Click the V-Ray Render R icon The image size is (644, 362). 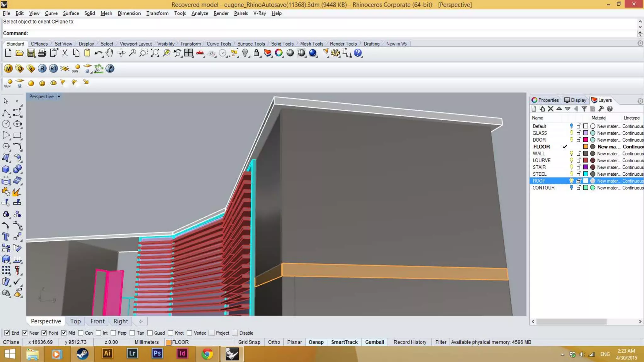click(42, 69)
